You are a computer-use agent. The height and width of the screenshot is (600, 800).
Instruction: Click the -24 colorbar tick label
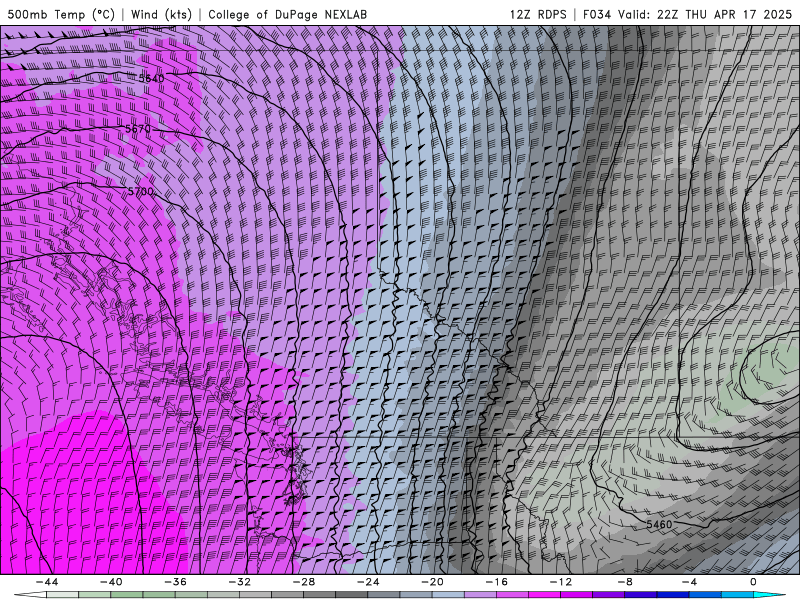pyautogui.click(x=368, y=582)
